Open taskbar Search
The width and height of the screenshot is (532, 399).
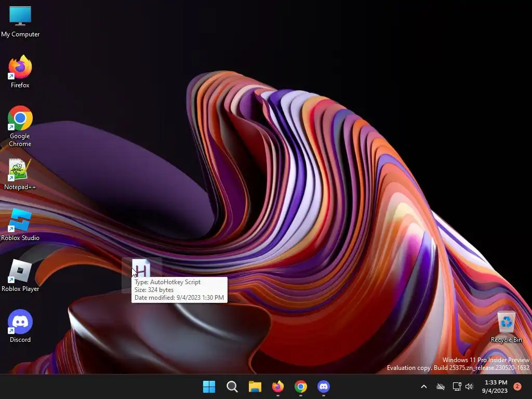[x=232, y=387]
